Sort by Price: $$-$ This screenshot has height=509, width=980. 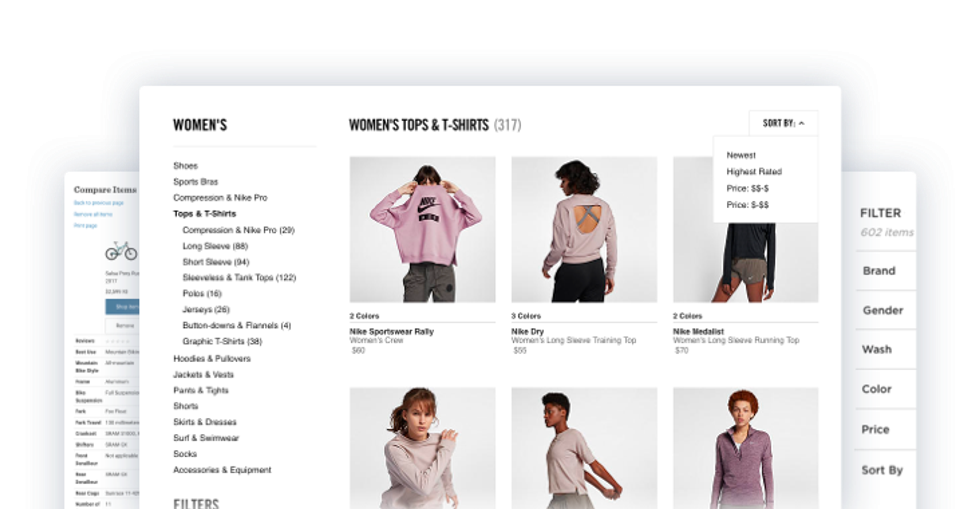click(x=747, y=188)
